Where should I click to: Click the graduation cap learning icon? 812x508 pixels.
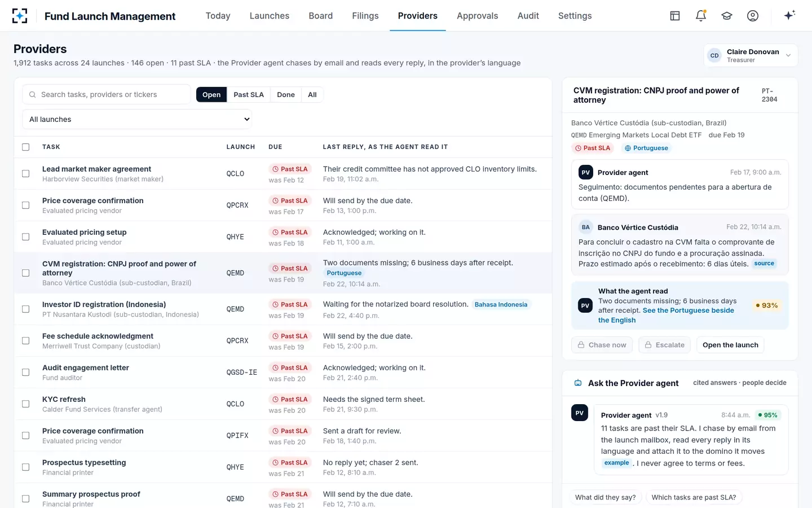[727, 16]
